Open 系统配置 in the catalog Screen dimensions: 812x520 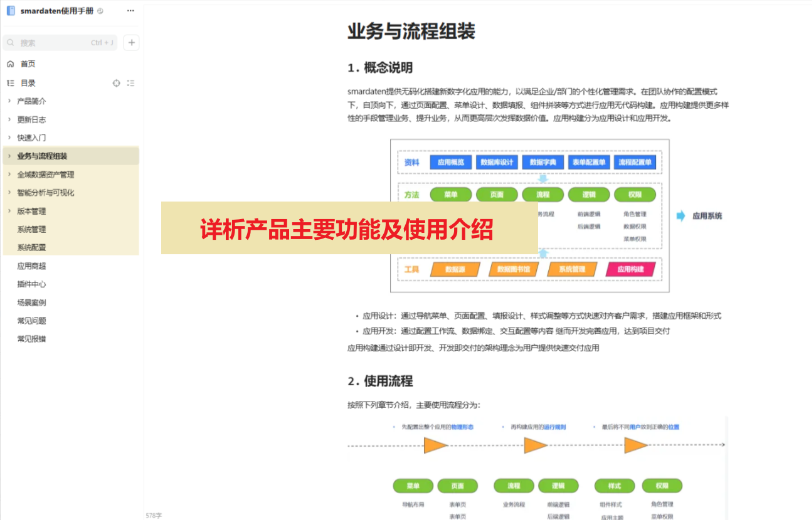click(32, 247)
